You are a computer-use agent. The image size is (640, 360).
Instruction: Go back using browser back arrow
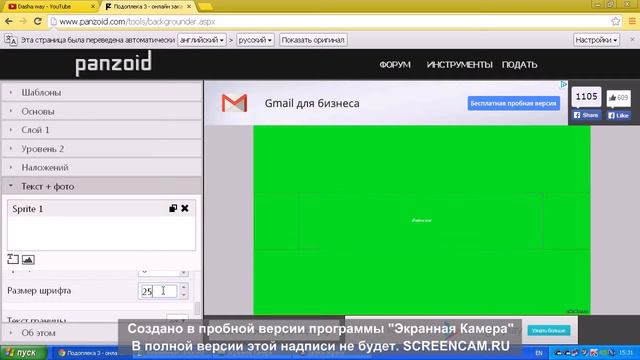click(x=9, y=21)
